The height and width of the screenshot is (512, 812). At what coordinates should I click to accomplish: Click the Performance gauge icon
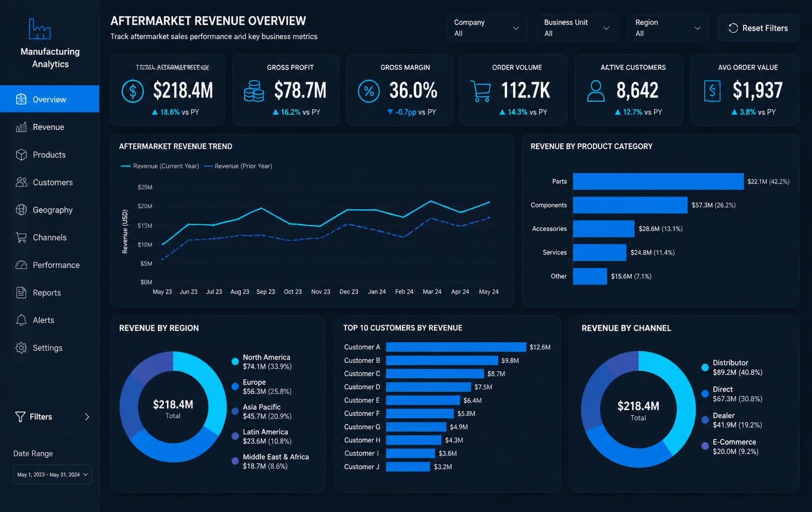[21, 265]
